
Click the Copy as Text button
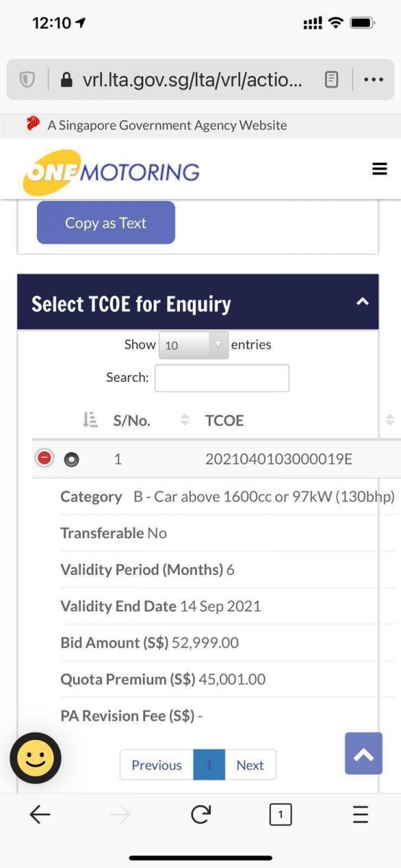click(x=105, y=223)
